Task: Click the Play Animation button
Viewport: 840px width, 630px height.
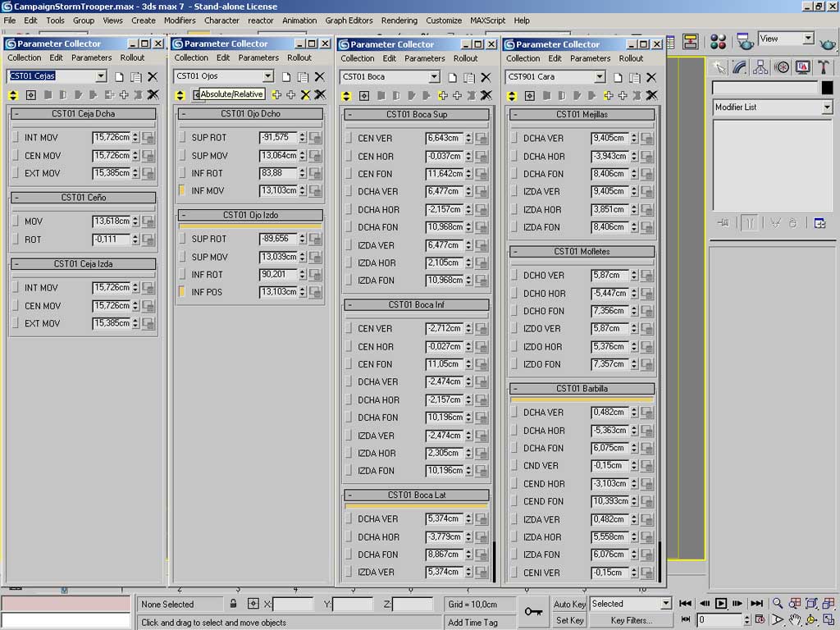Action: (x=721, y=603)
